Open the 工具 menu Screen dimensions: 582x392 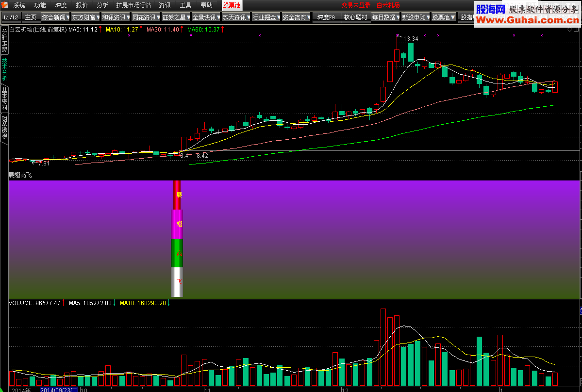[x=185, y=5]
